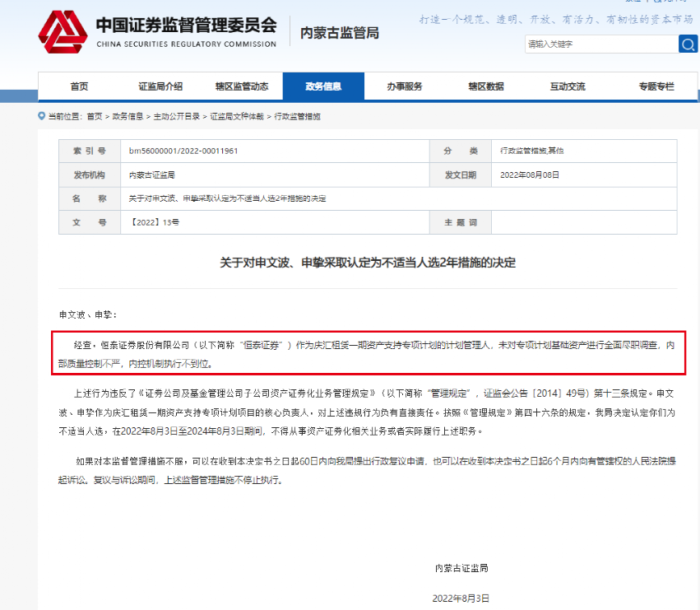The width and height of the screenshot is (700, 610).
Task: Open the 互动交流 menu item
Action: click(x=567, y=86)
